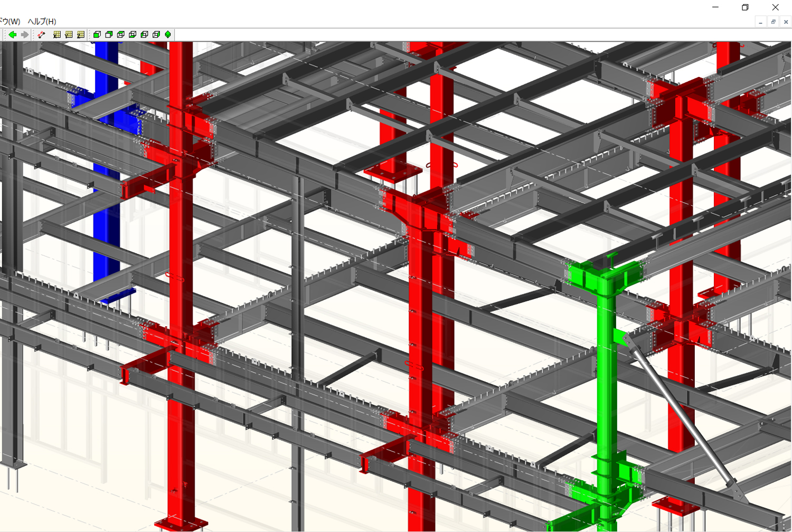Minimize the inner document window
The width and height of the screenshot is (792, 532).
click(x=760, y=22)
